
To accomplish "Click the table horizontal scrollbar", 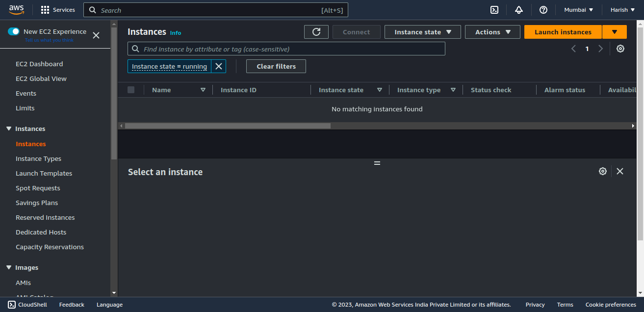I will [228, 126].
